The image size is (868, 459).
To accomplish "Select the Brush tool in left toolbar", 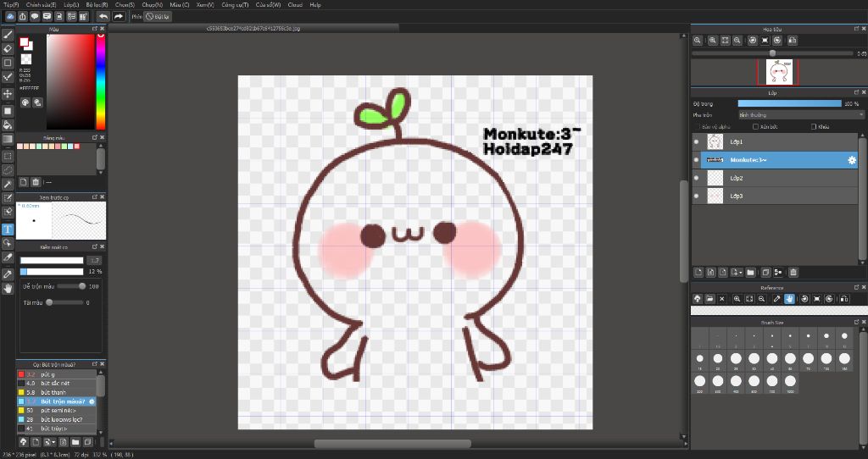I will pos(8,34).
